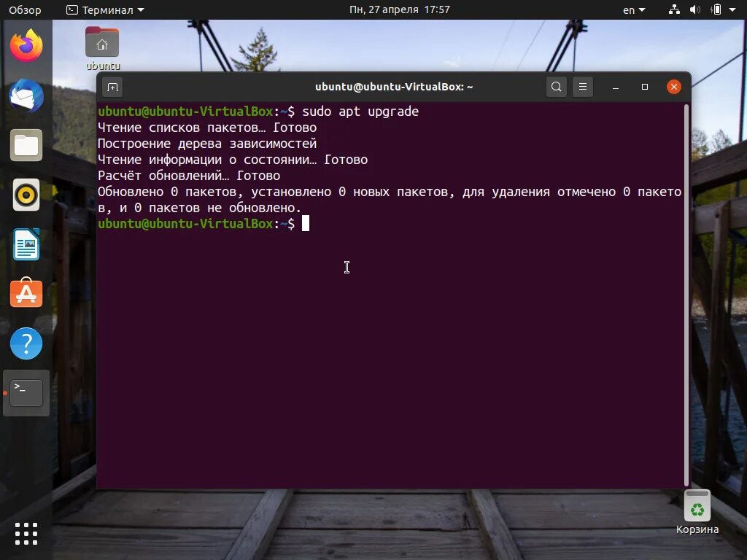The image size is (747, 560).
Task: Click the battery status icon
Action: (x=716, y=9)
